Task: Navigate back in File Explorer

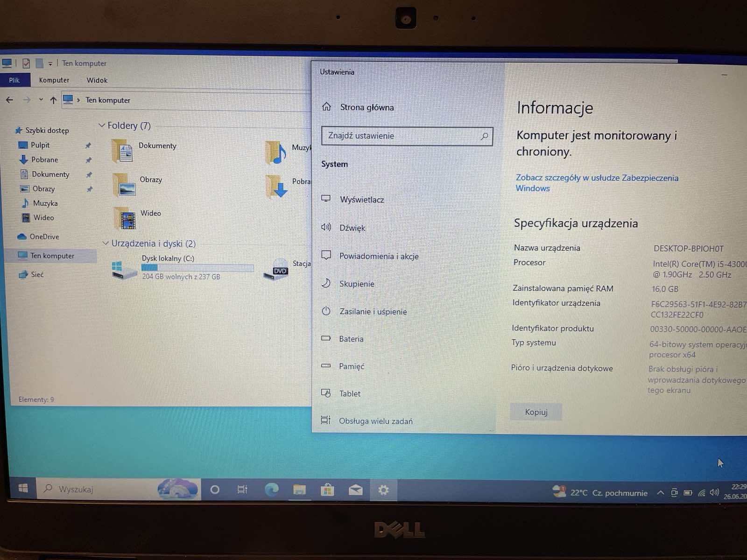Action: [x=9, y=100]
